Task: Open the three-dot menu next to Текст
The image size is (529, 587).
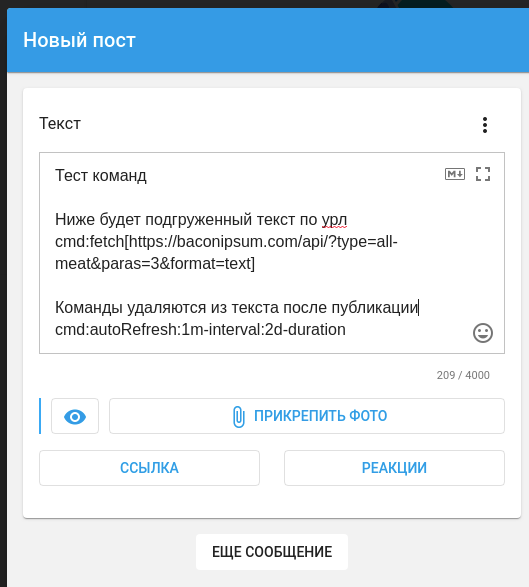Action: coord(485,125)
